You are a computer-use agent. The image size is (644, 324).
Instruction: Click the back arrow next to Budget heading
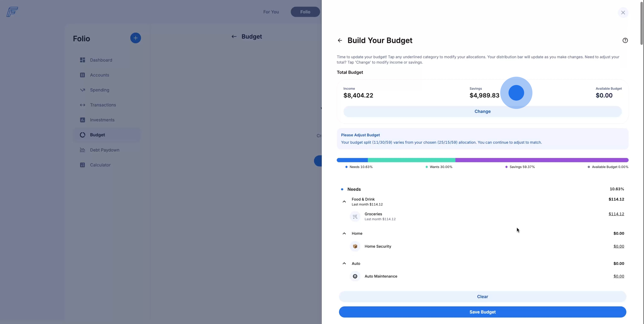click(x=234, y=37)
